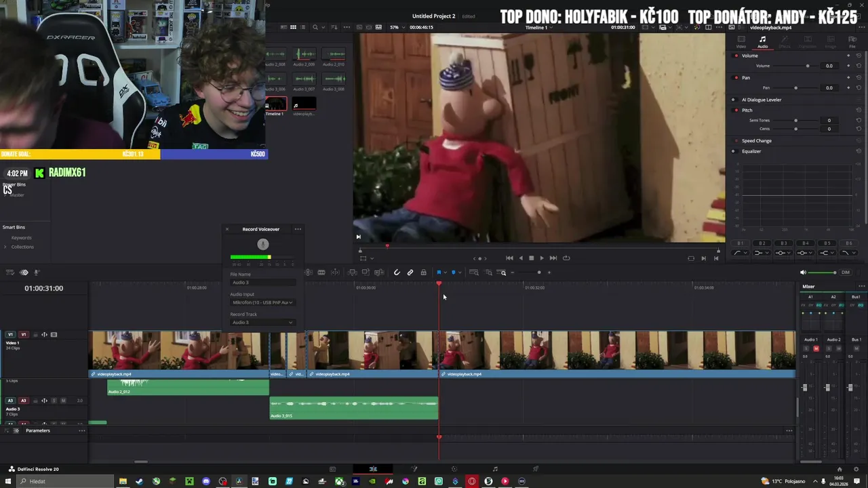Click the mute speaker icon above the Mixer
The height and width of the screenshot is (488, 868).
point(803,272)
